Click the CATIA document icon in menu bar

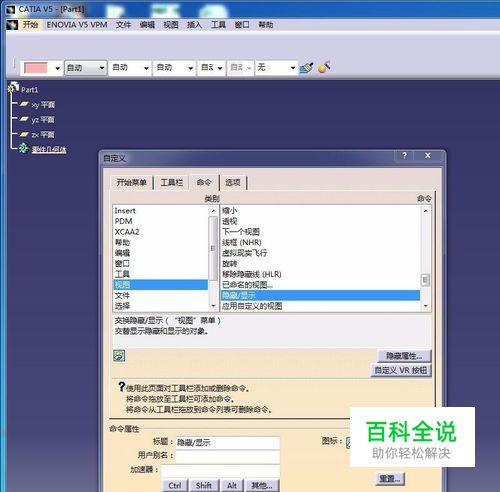point(12,25)
